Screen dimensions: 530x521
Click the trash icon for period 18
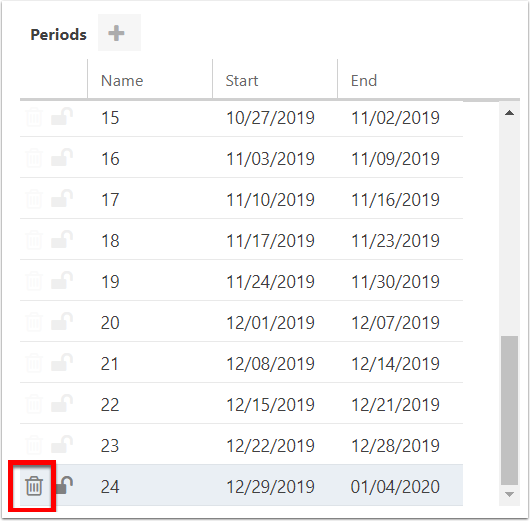click(x=34, y=240)
